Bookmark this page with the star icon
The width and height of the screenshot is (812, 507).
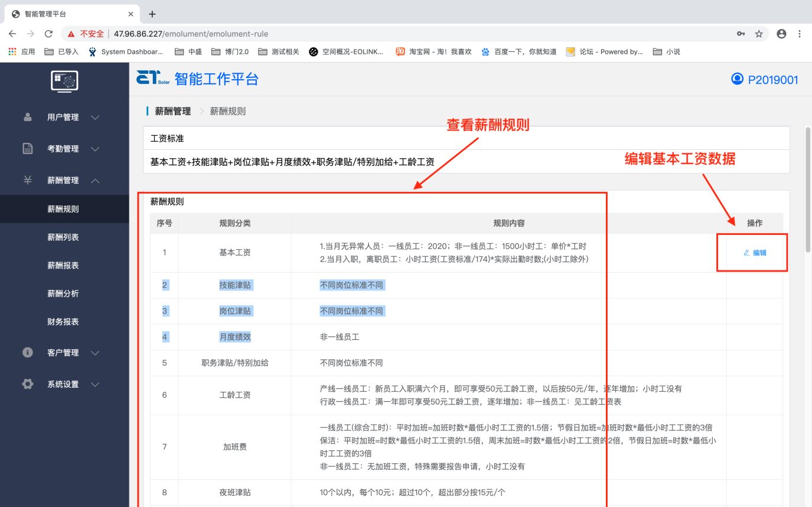coord(759,34)
